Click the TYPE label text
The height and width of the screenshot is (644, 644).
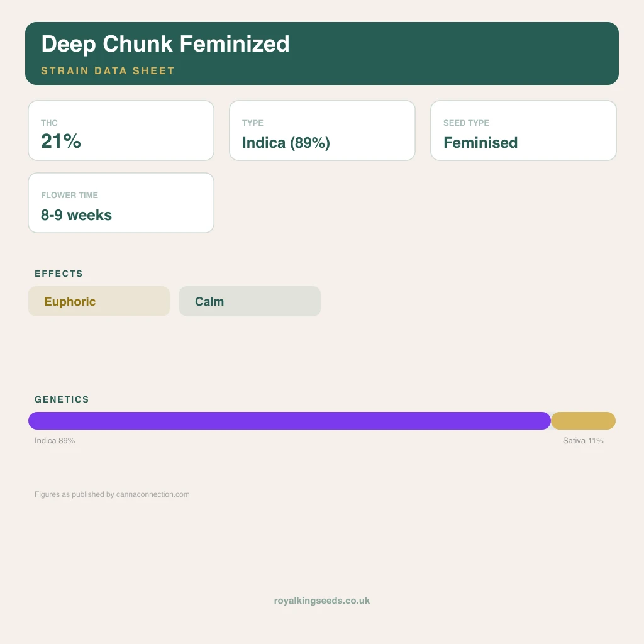click(x=253, y=123)
